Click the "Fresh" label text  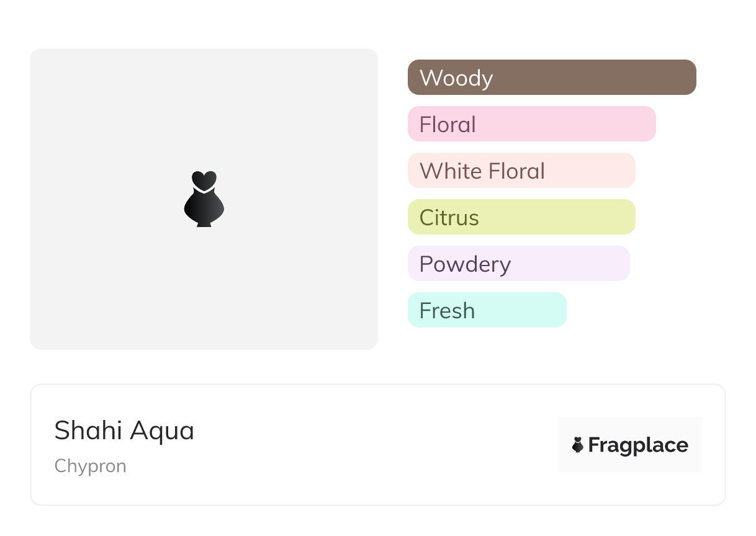click(447, 311)
